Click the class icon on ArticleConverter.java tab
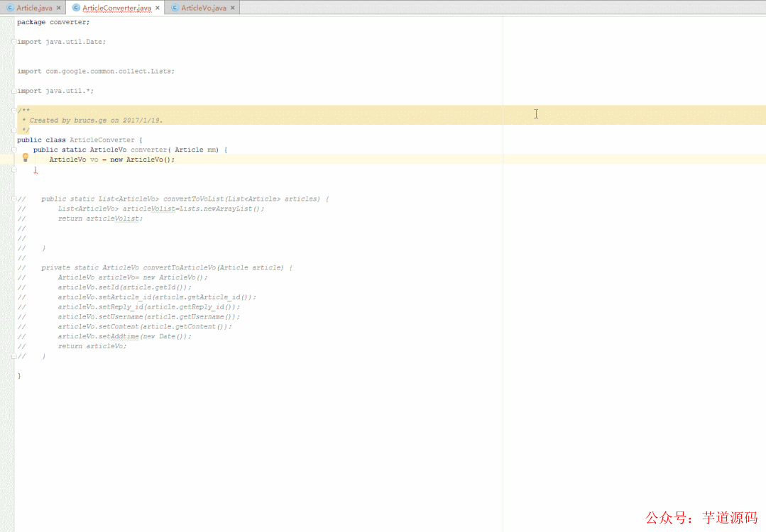The width and height of the screenshot is (766, 532). coord(77,8)
